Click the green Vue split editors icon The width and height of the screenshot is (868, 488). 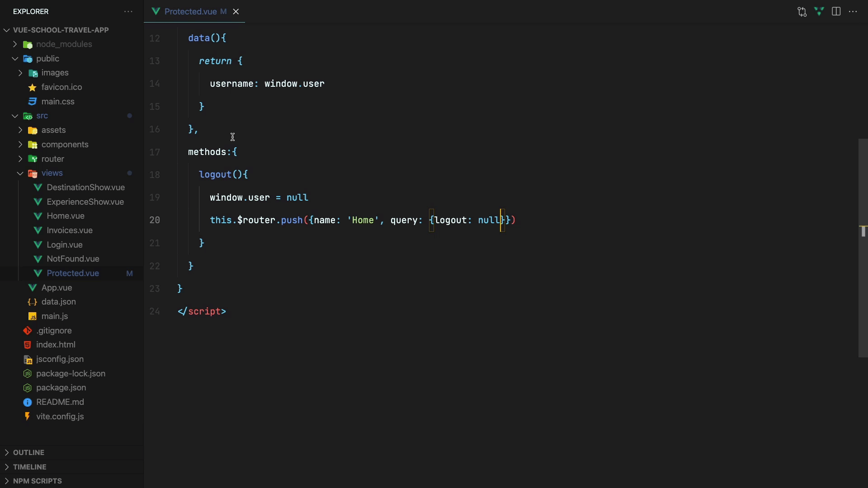coord(819,12)
